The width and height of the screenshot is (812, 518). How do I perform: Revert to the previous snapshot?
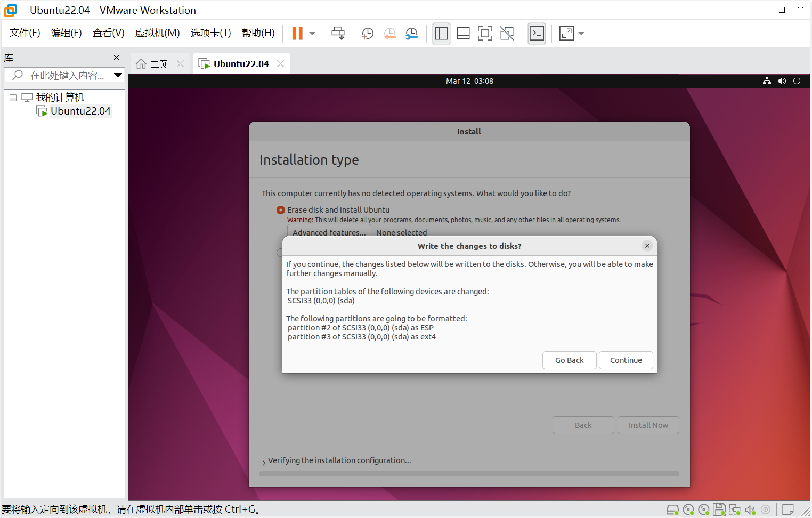coord(390,34)
